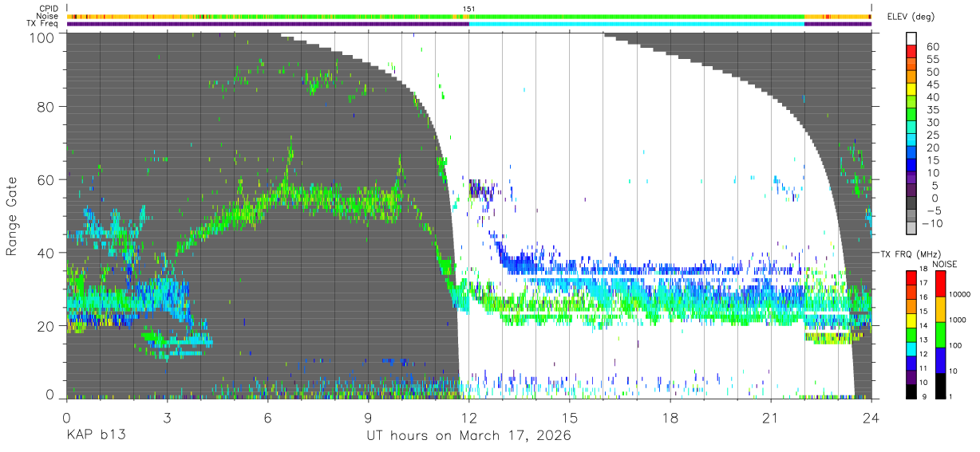This screenshot has height=452, width=980.
Task: Click the '100' noise legend label
Action: click(x=955, y=345)
